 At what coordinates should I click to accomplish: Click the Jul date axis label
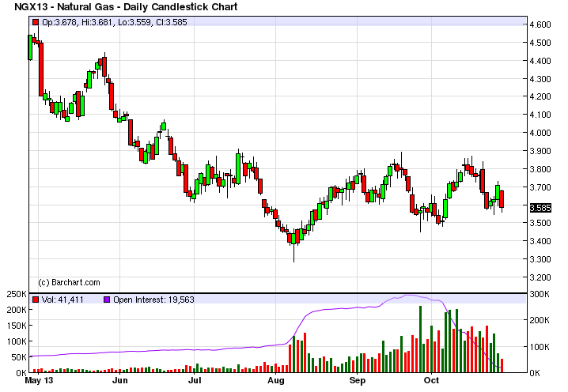(x=195, y=380)
